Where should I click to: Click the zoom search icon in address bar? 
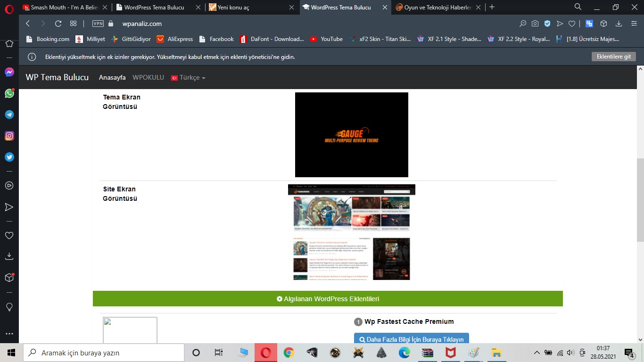(523, 24)
